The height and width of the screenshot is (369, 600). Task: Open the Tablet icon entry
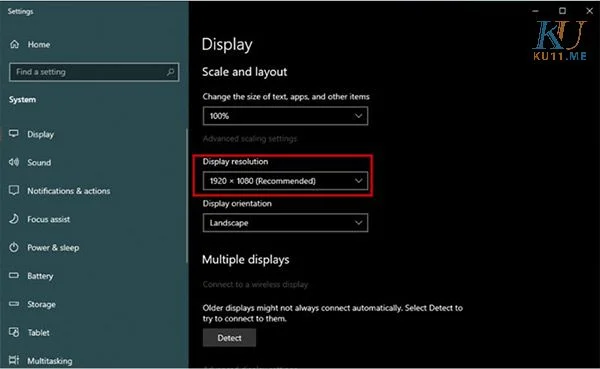click(x=14, y=332)
